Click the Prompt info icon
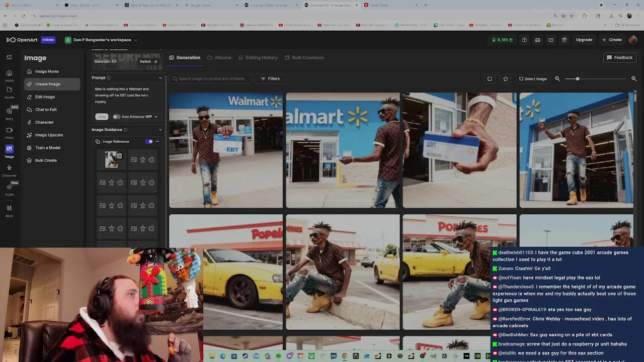644x362 pixels. [x=109, y=78]
